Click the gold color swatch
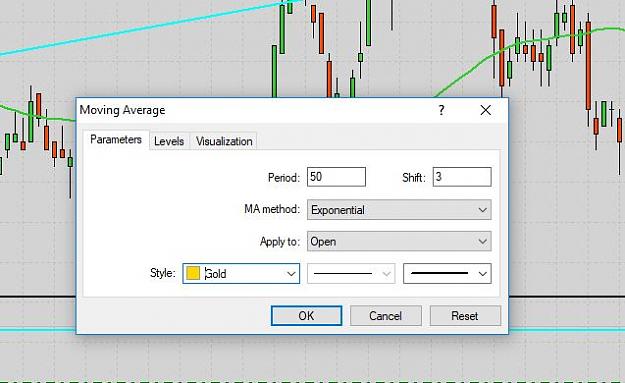625x383 pixels. [x=193, y=273]
